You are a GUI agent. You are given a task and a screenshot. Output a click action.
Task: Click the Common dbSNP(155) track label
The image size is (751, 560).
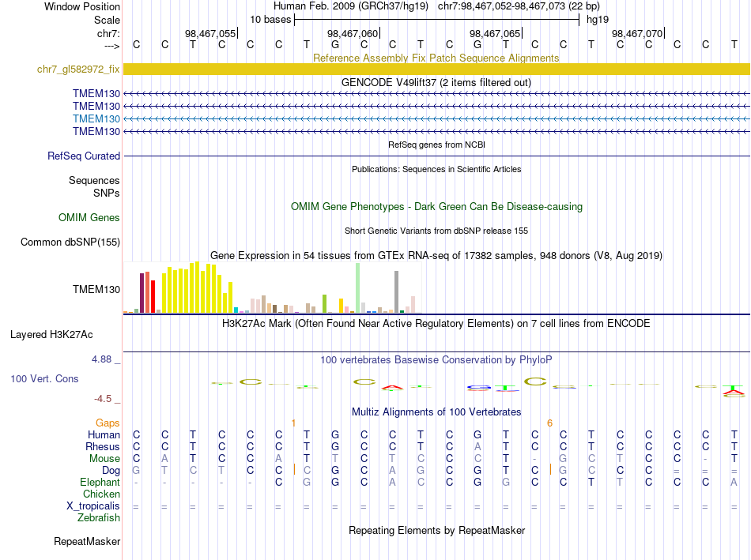click(70, 242)
